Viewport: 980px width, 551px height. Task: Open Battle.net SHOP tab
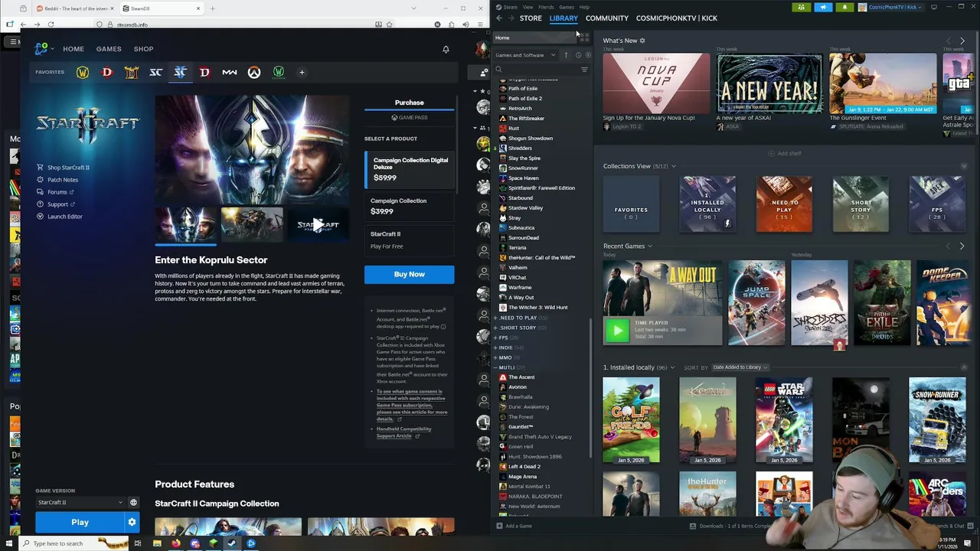point(143,49)
